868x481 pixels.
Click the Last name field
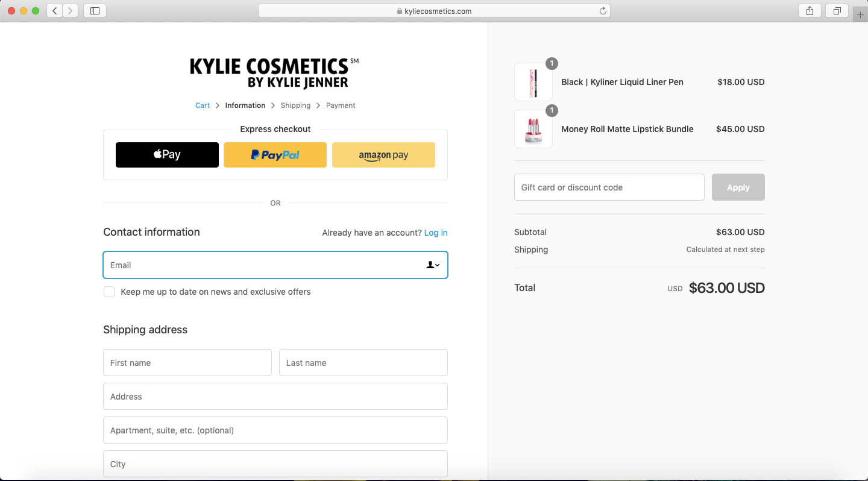(x=363, y=363)
